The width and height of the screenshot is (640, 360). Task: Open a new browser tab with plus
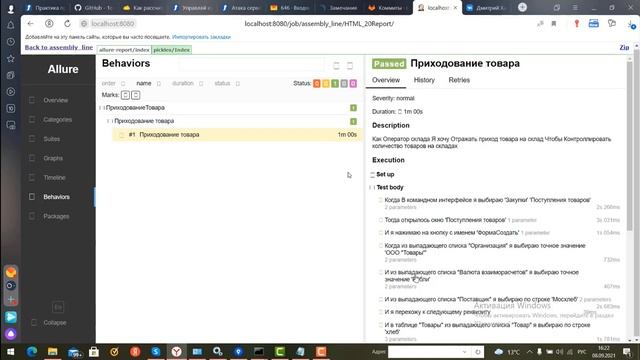[522, 7]
